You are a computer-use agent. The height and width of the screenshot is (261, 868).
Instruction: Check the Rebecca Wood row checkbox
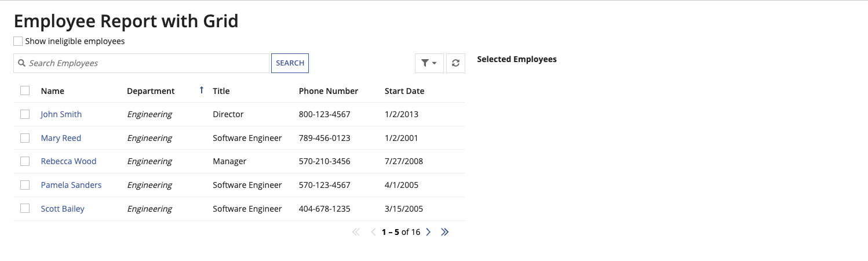click(25, 161)
